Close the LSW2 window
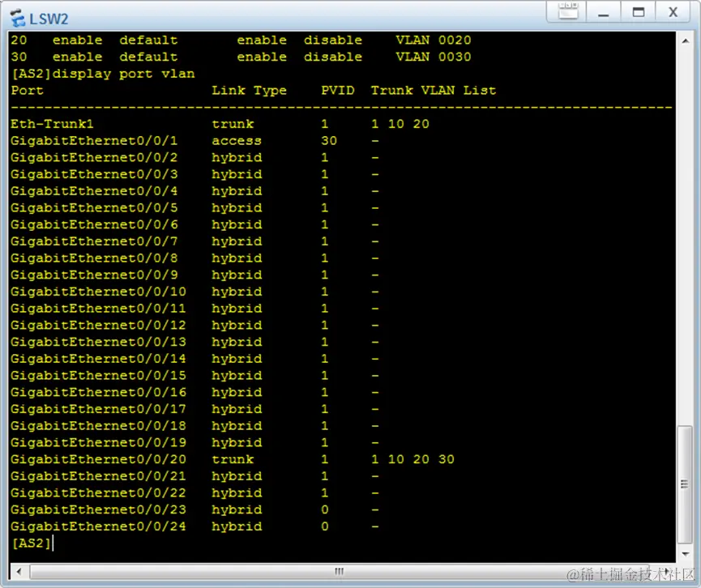Viewport: 701px width, 588px height. tap(673, 11)
